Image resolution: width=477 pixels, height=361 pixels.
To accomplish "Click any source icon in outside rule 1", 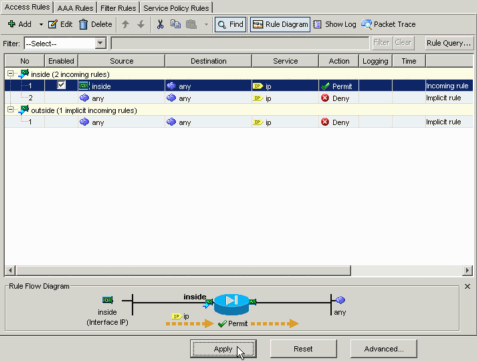I will click(84, 122).
